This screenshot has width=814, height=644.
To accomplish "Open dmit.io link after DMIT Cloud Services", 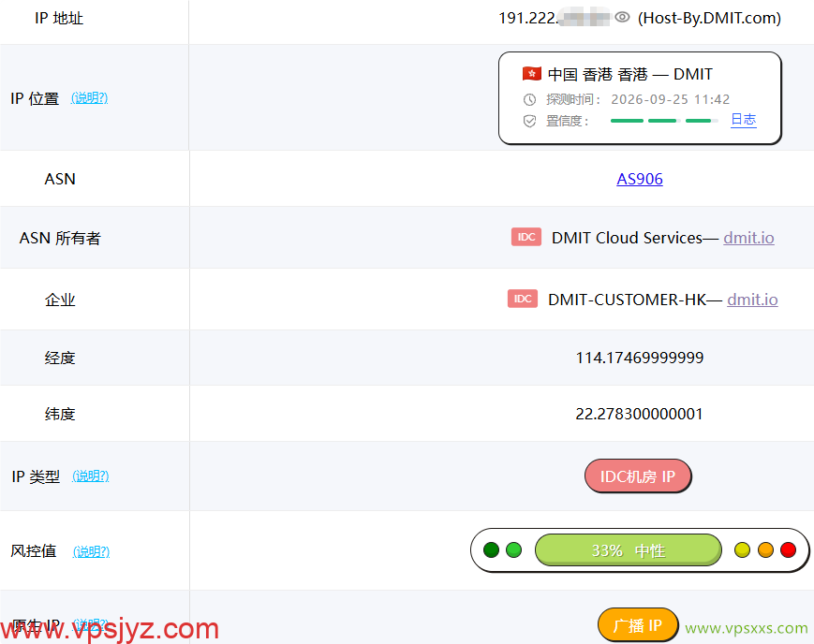I will point(748,238).
